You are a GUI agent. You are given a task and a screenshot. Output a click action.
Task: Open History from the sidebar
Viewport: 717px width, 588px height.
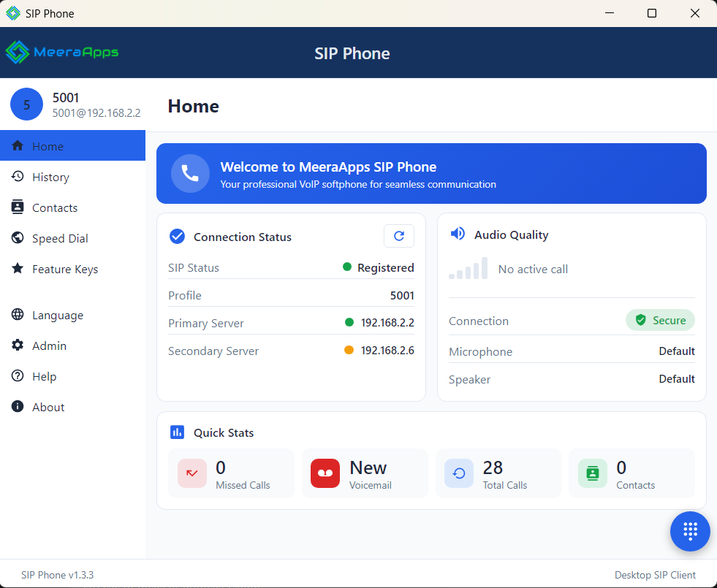coord(50,177)
